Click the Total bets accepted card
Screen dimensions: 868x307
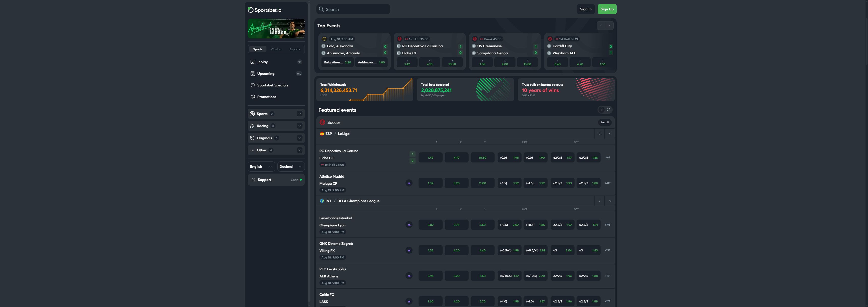pos(465,90)
